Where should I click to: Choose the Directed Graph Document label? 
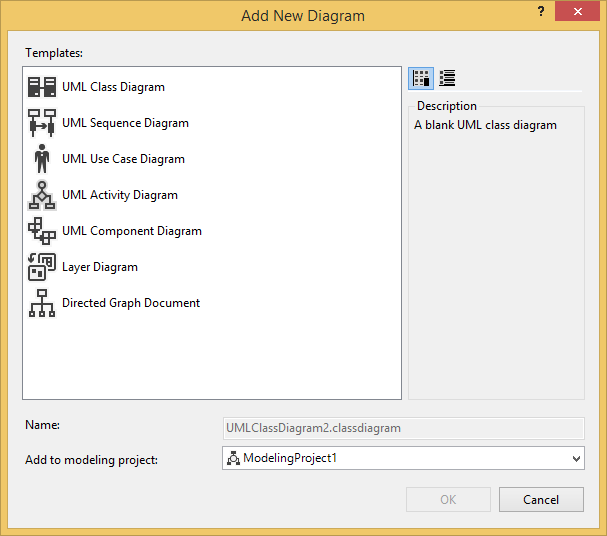coord(131,303)
